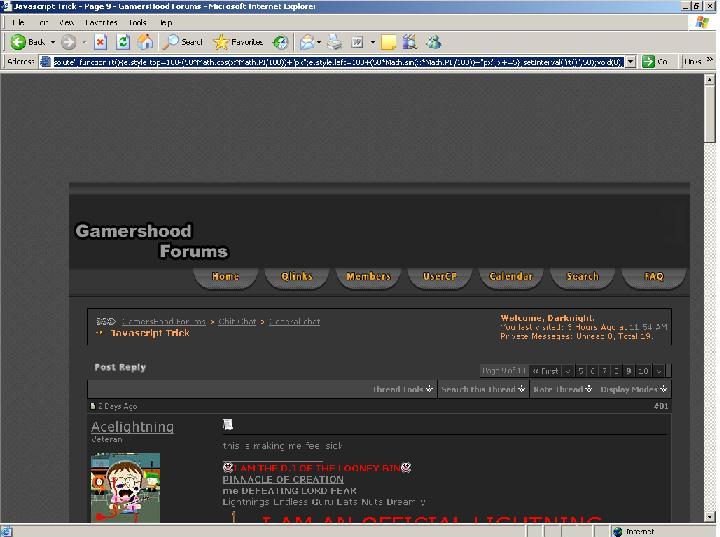The height and width of the screenshot is (537, 720).
Task: Expand Search this Thread menu
Action: 483,389
